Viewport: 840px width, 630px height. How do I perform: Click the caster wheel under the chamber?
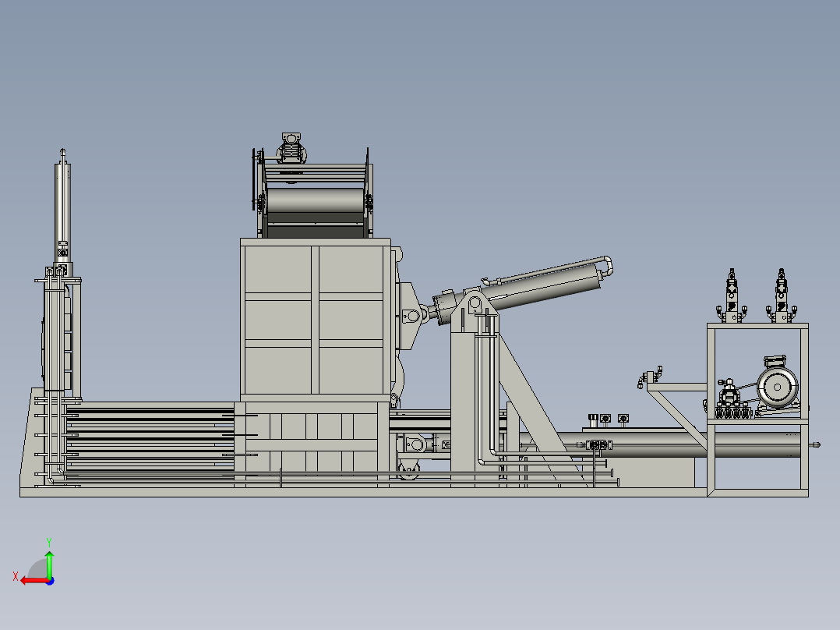(x=408, y=471)
